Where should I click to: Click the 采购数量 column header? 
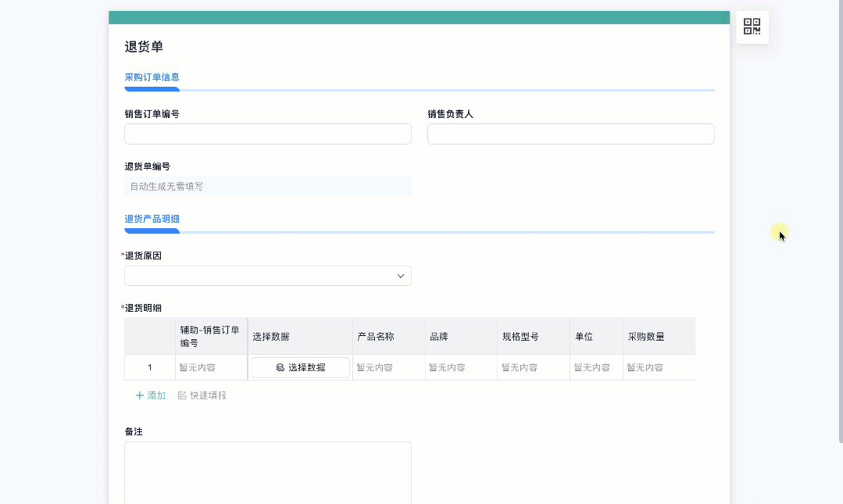[x=659, y=336]
